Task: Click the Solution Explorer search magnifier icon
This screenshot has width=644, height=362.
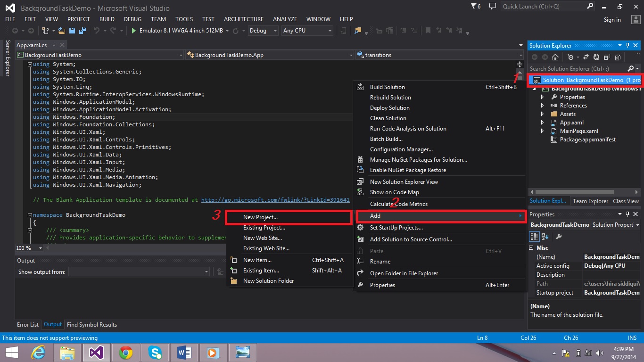Action: [631, 69]
